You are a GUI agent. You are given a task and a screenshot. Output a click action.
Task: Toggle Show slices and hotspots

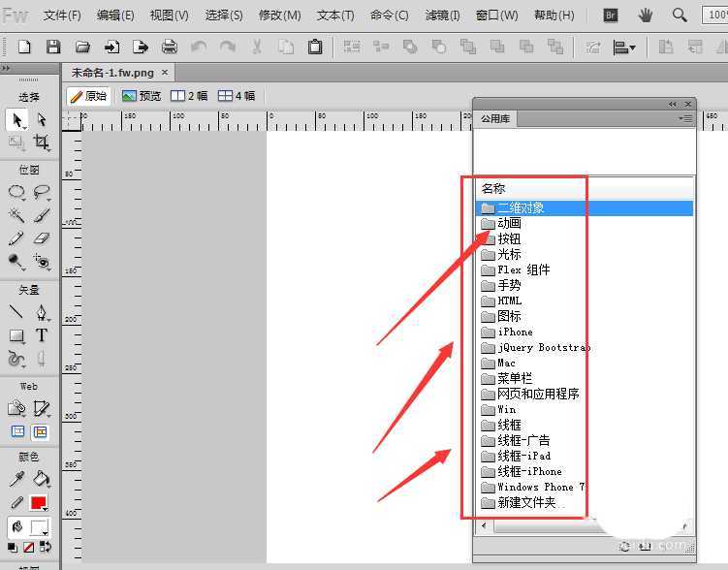click(41, 431)
